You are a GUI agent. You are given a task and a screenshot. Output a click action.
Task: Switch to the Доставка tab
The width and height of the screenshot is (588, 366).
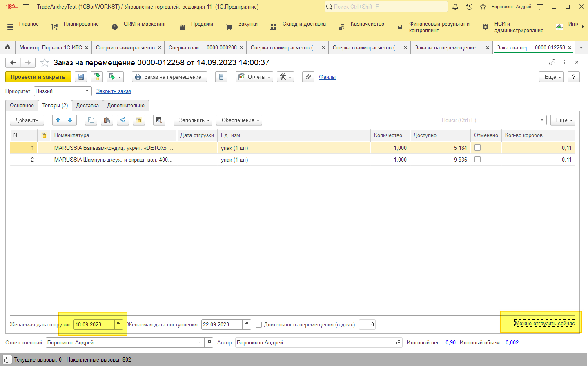point(87,106)
